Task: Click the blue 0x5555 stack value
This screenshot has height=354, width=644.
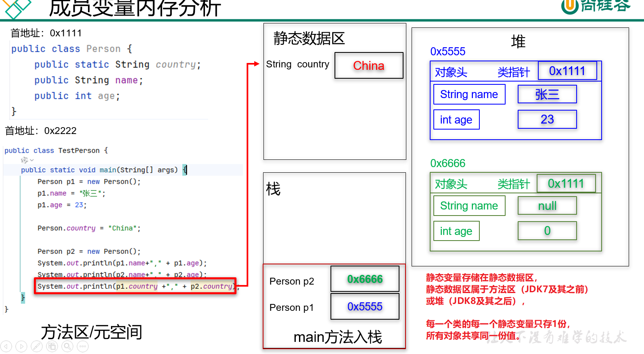Action: point(365,306)
